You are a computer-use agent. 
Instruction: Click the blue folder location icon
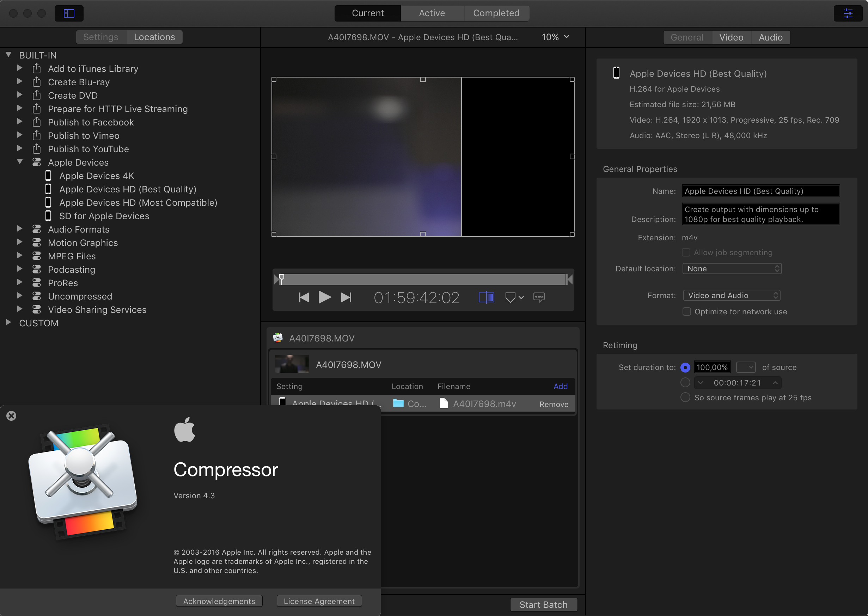398,403
